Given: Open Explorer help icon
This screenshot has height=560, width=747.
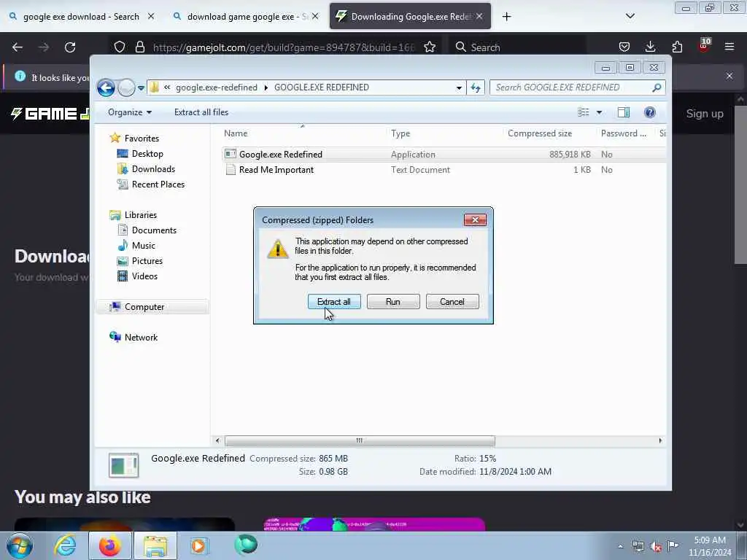Looking at the screenshot, I should (x=649, y=112).
